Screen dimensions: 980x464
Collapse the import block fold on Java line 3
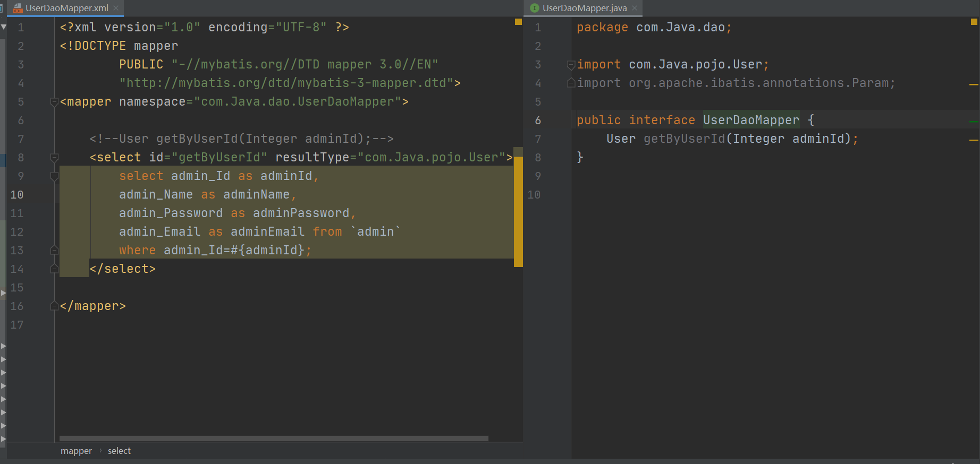571,65
